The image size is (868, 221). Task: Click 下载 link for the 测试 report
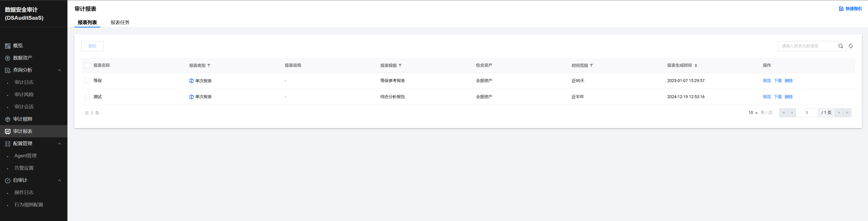778,97
